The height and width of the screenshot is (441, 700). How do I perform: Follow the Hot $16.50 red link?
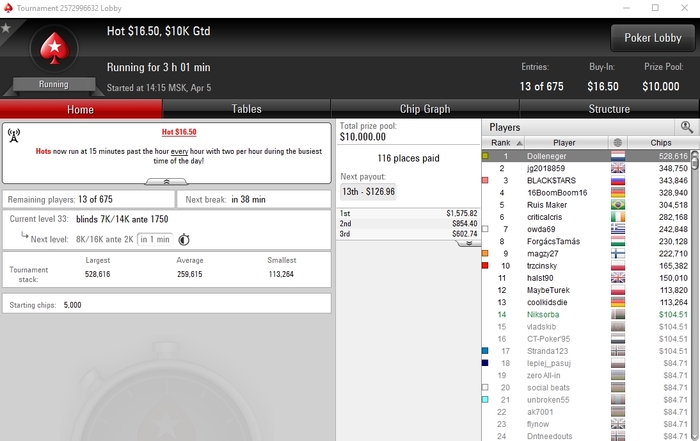click(179, 132)
